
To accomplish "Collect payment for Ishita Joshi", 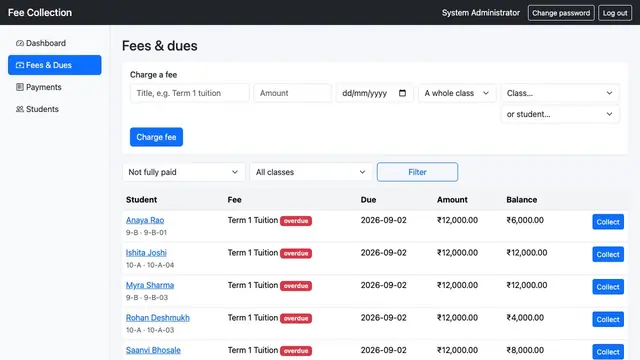I will point(608,254).
